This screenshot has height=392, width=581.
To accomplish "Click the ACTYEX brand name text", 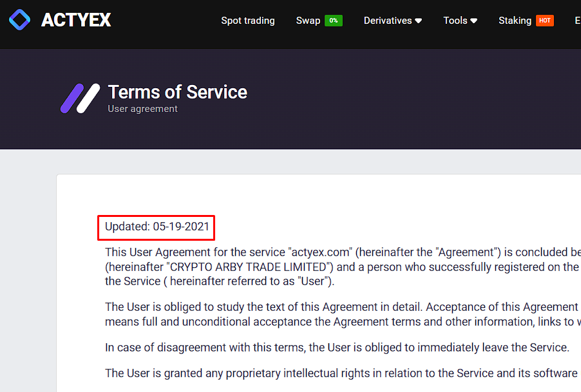I will pyautogui.click(x=76, y=21).
